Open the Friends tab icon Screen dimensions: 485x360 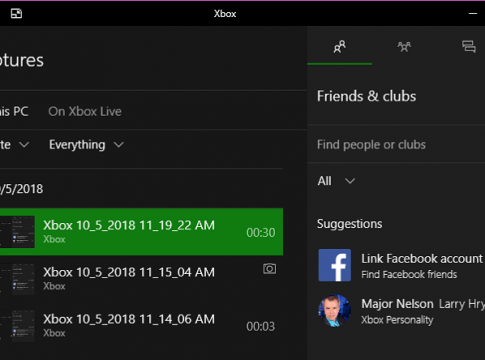(340, 47)
